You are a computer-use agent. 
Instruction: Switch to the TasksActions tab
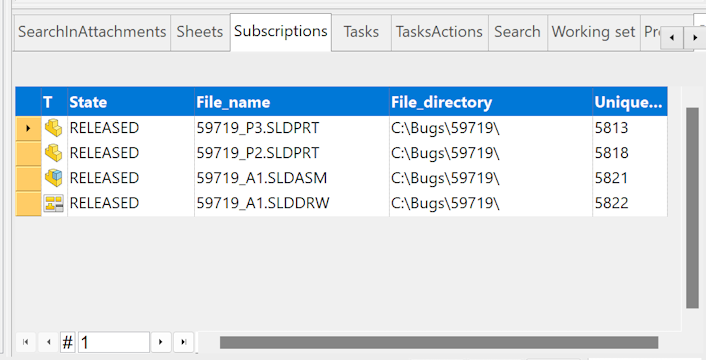click(439, 32)
